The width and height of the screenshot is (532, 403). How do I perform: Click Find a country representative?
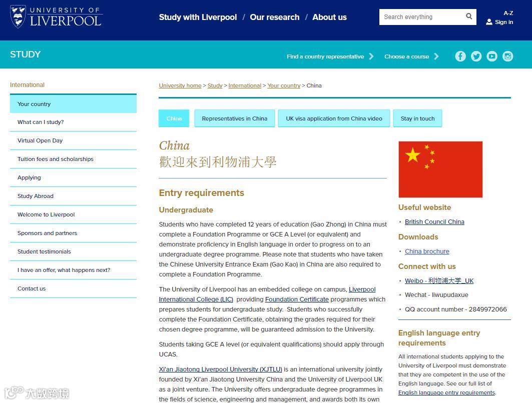pyautogui.click(x=325, y=56)
